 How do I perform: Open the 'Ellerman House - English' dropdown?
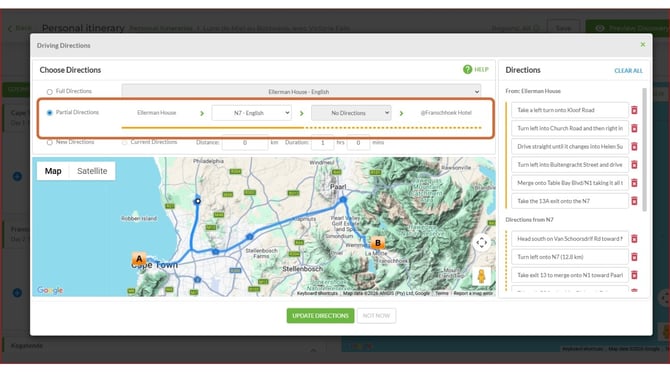pos(301,91)
